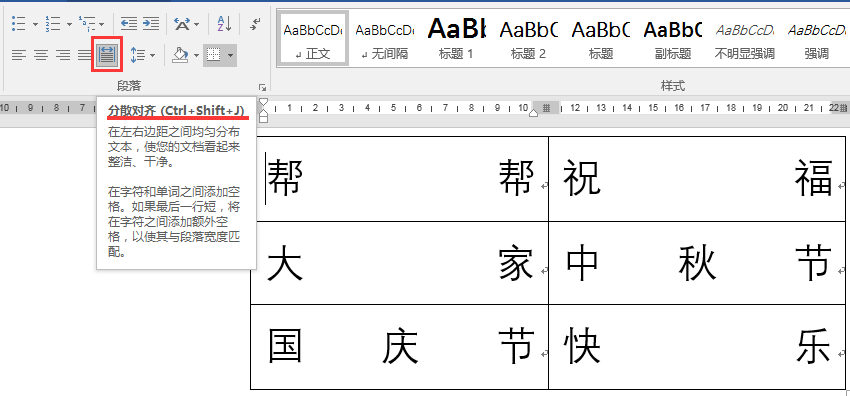This screenshot has height=396, width=850.
Task: Click the Asian layout text-width icon
Action: [182, 23]
